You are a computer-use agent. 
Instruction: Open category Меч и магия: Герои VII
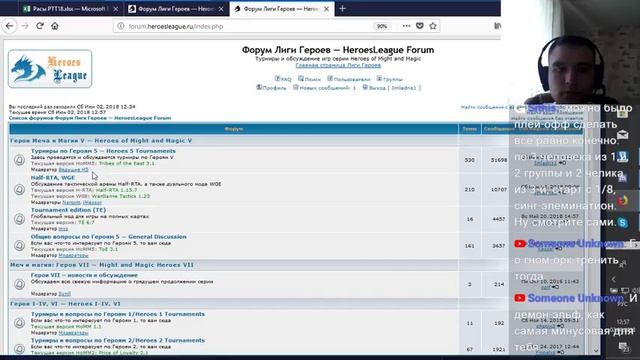click(102, 265)
